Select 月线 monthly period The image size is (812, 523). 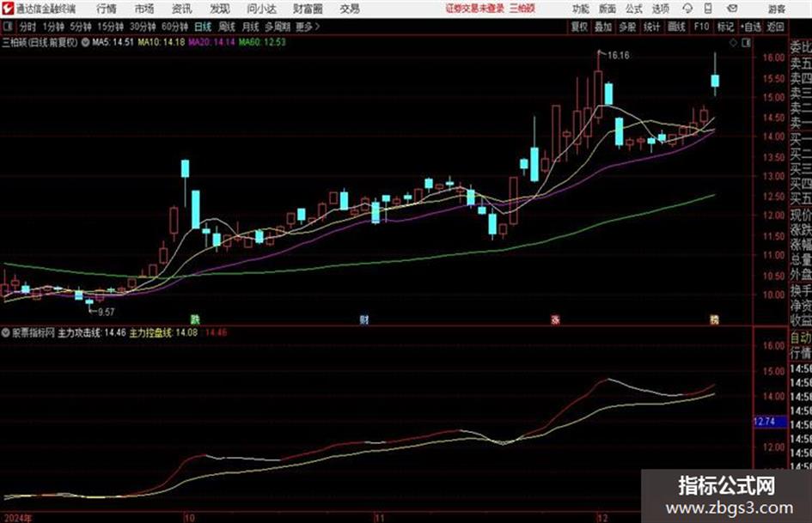pos(251,27)
